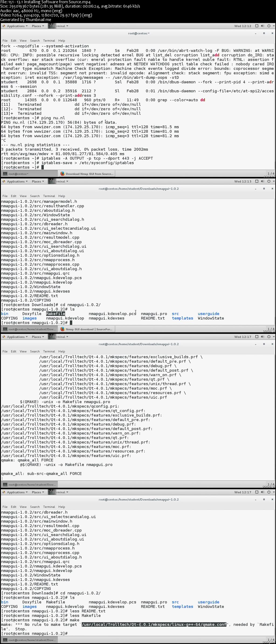Click terminal icon in the 12:13 frame taskbar

[5, 329]
